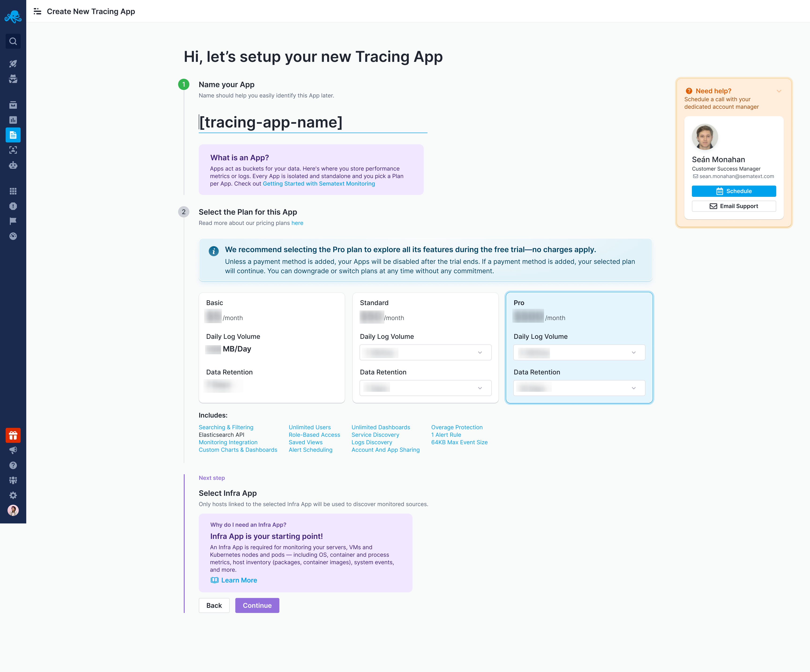
Task: Open Standard plan Data Retention dropdown
Action: 425,388
